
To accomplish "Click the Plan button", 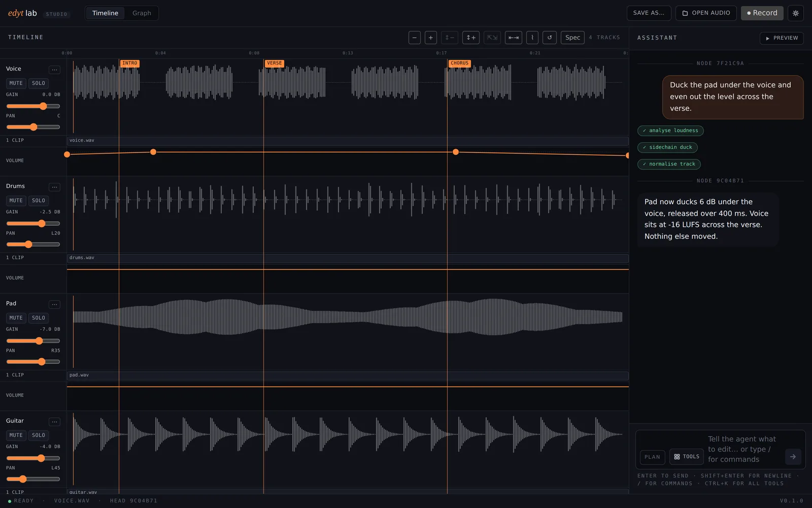I will coord(652,457).
